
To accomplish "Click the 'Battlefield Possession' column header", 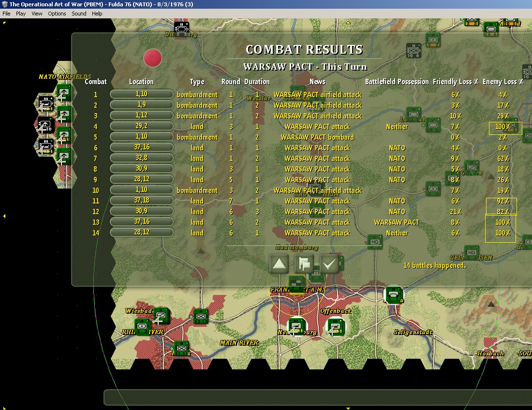I will [397, 82].
